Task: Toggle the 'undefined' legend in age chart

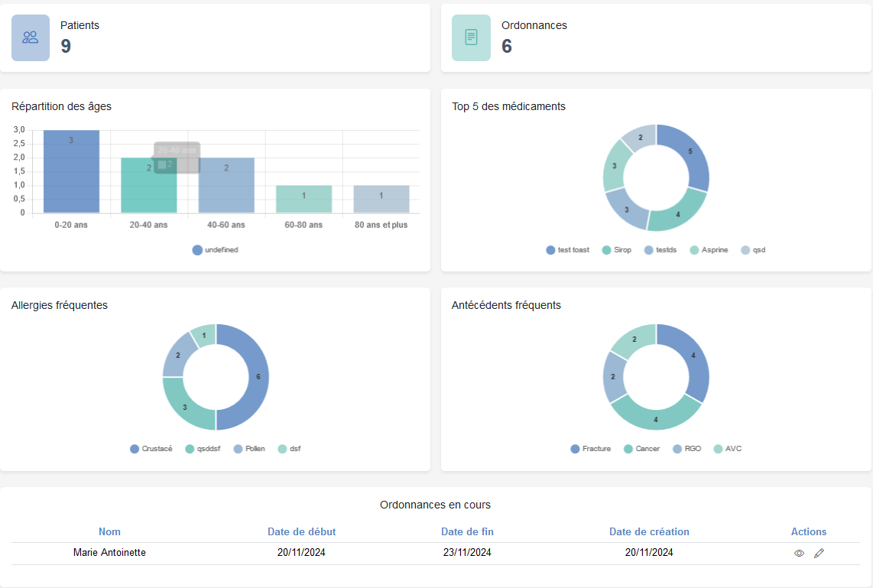Action: click(215, 250)
